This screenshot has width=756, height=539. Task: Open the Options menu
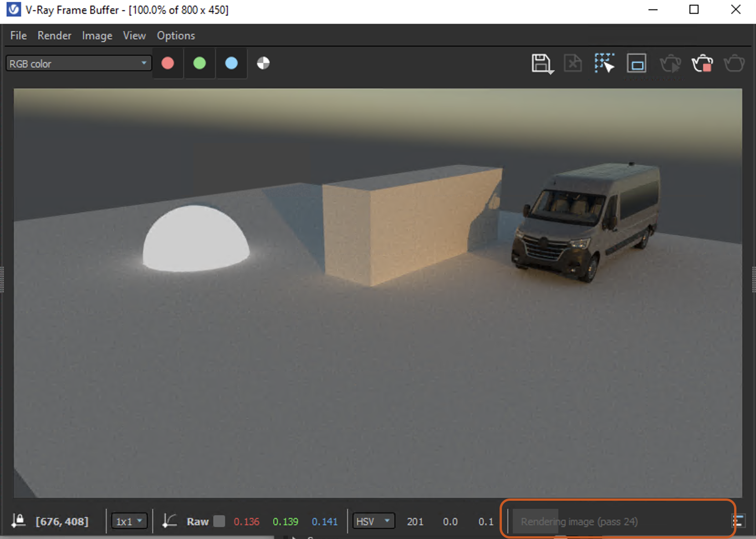pyautogui.click(x=176, y=36)
